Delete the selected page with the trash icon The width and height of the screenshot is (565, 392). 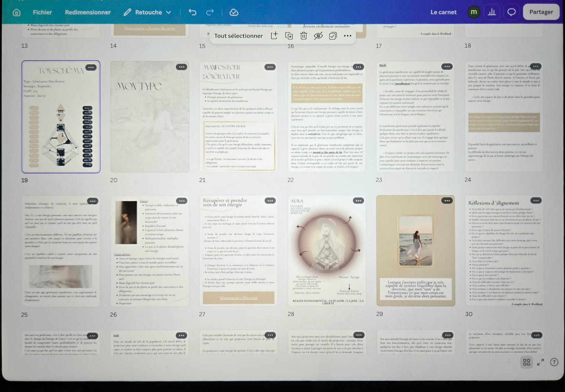click(304, 36)
